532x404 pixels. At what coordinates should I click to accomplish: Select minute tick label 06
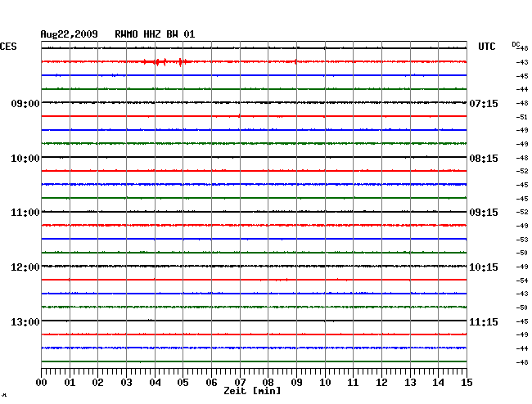[x=211, y=382]
